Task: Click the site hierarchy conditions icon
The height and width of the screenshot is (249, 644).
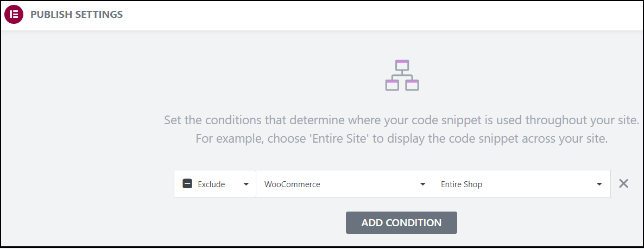Action: tap(402, 75)
